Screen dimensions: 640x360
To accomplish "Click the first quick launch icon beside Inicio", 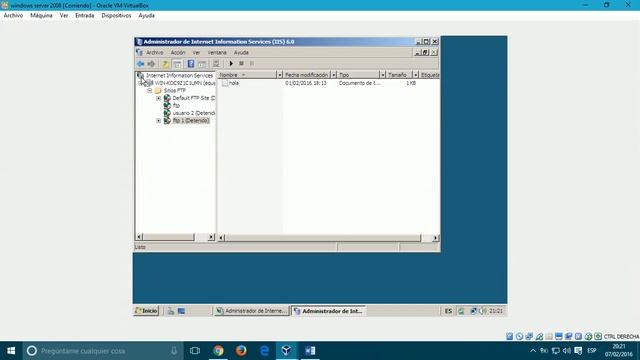I will point(171,311).
